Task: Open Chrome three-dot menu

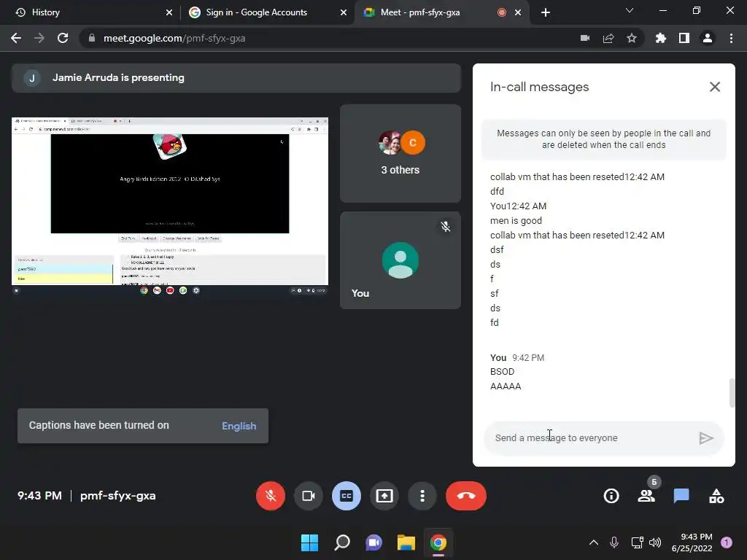Action: (x=731, y=38)
